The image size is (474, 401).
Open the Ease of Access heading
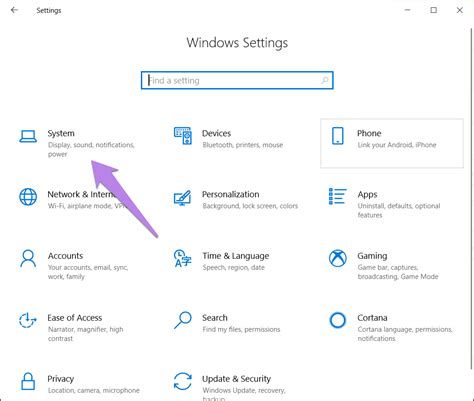75,318
